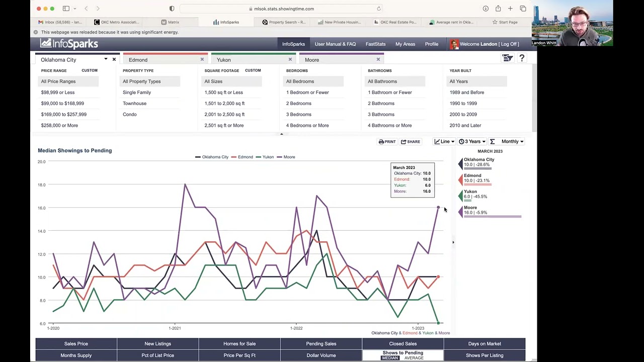The width and height of the screenshot is (644, 362).
Task: Click the Share button
Action: pos(411,142)
